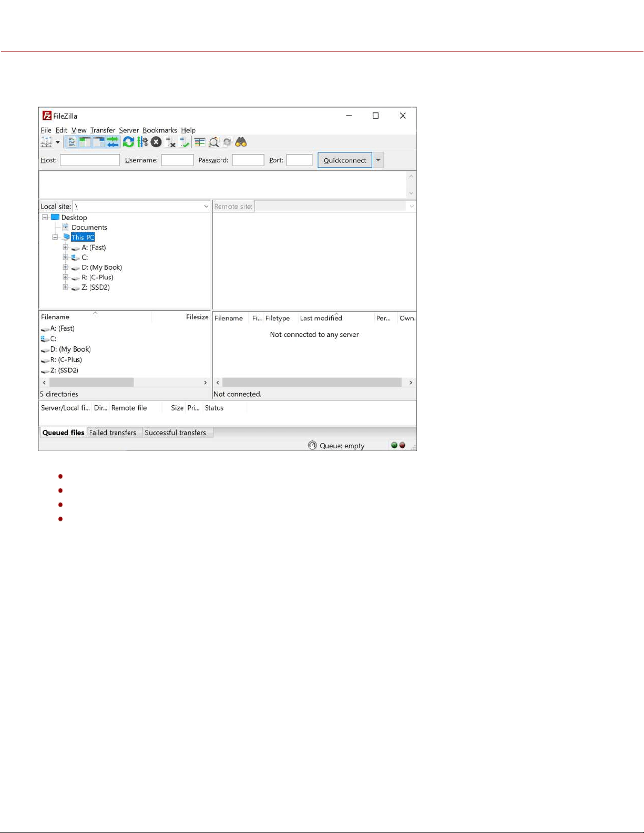Click message log scroll down arrow
Viewport: 644px width, 833px height.
pos(411,193)
